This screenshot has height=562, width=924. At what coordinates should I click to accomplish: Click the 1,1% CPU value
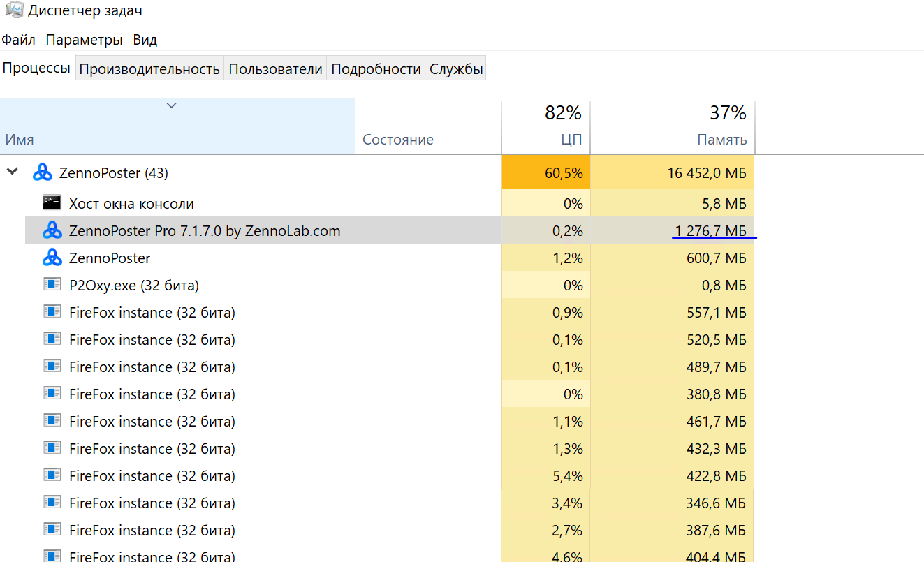pos(568,422)
